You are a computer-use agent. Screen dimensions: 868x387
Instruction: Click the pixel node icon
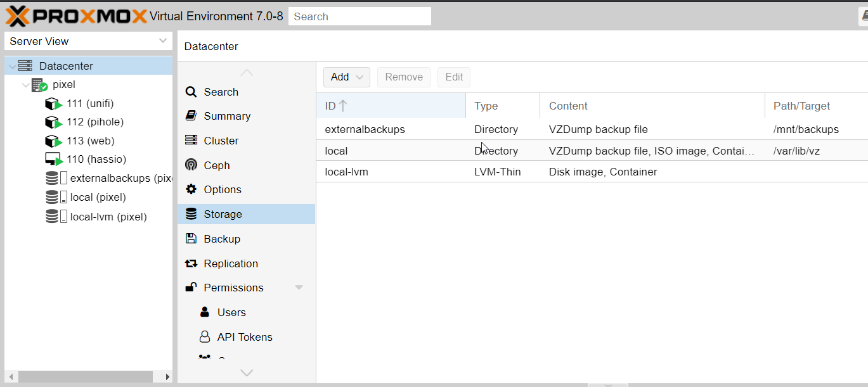(39, 85)
